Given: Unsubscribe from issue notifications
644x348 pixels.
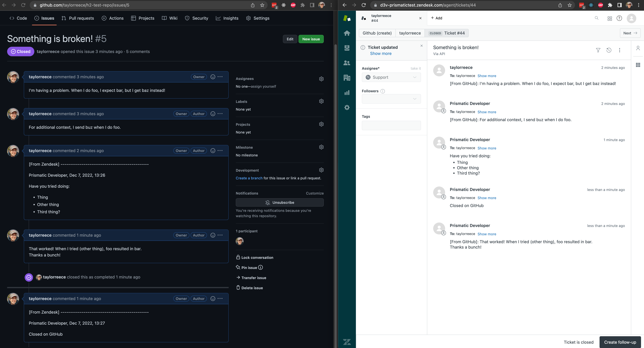Looking at the screenshot, I should [280, 202].
